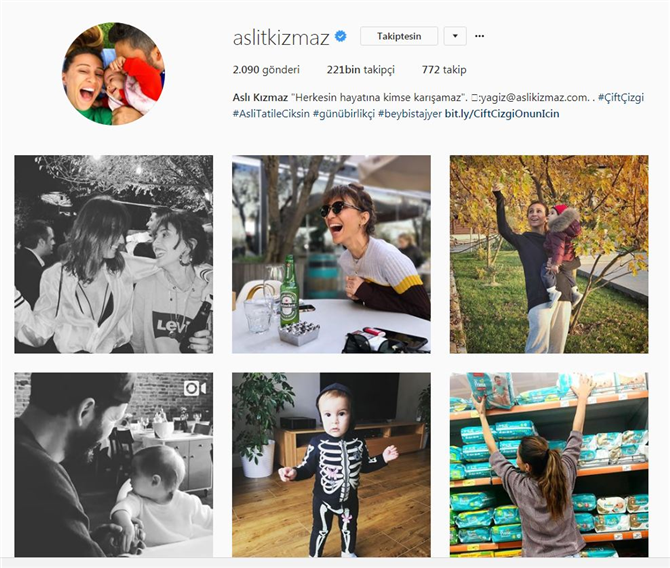Click the blue verified badge icon
Screen dimensions: 670x568
point(340,37)
